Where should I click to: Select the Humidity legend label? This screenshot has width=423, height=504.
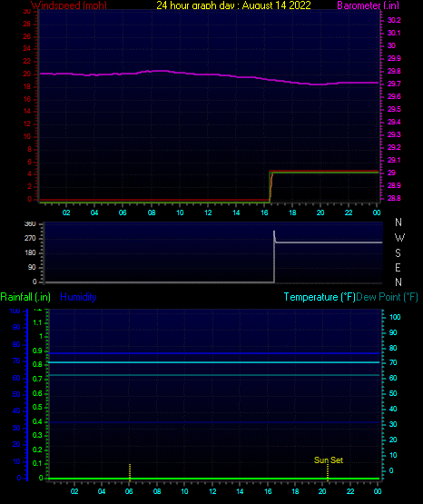tap(78, 297)
